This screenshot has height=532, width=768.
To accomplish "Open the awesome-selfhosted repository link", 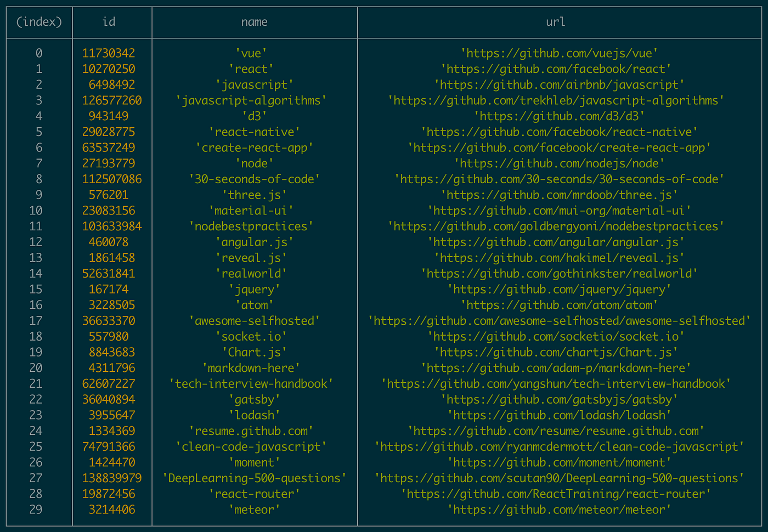I will (556, 320).
